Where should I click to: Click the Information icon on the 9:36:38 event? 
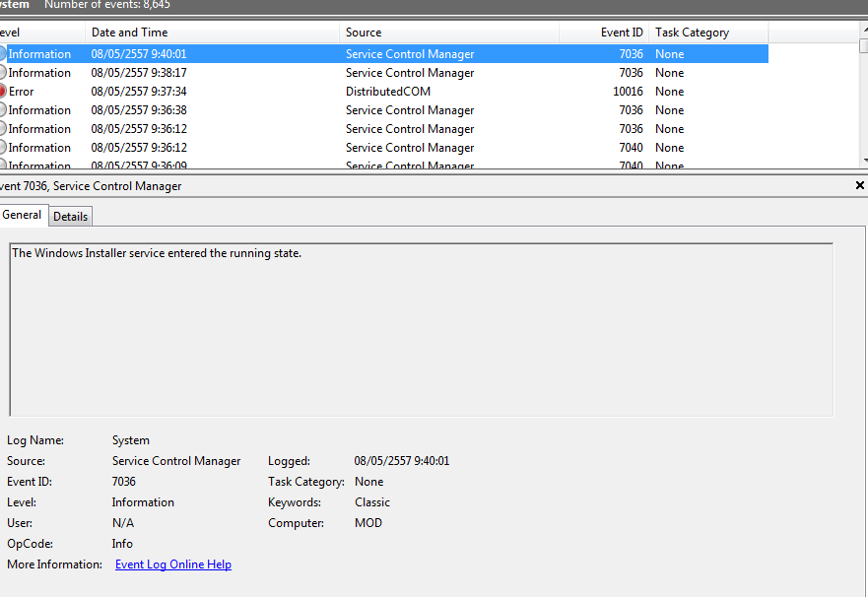[2, 110]
